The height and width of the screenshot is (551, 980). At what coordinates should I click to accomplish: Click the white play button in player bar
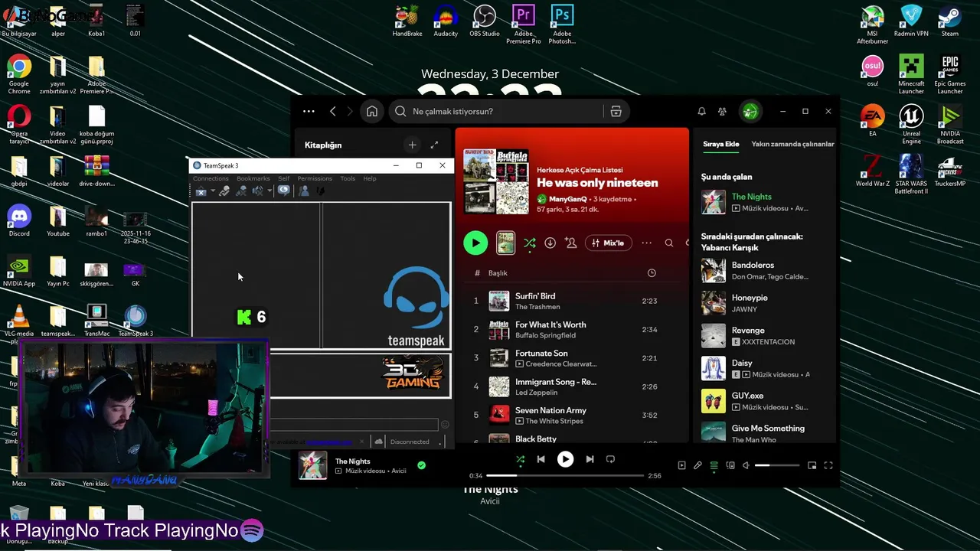pyautogui.click(x=565, y=459)
